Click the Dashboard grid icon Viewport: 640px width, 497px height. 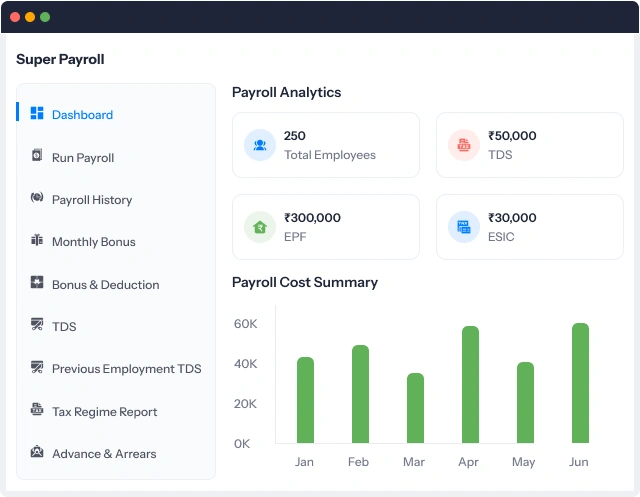click(x=37, y=113)
